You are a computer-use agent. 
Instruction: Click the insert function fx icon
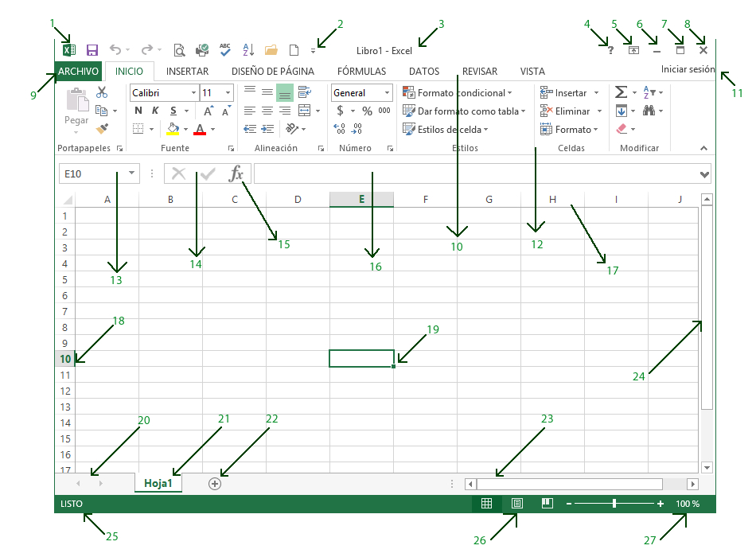pos(236,174)
